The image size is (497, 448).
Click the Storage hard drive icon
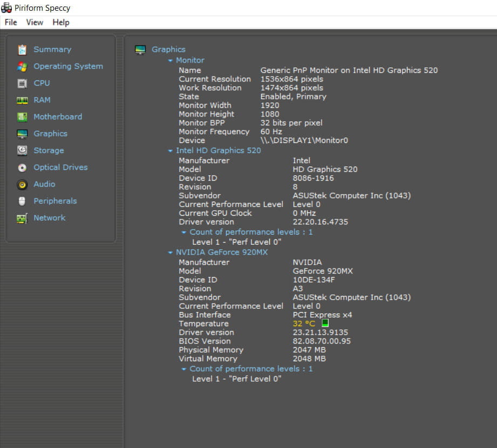[22, 150]
